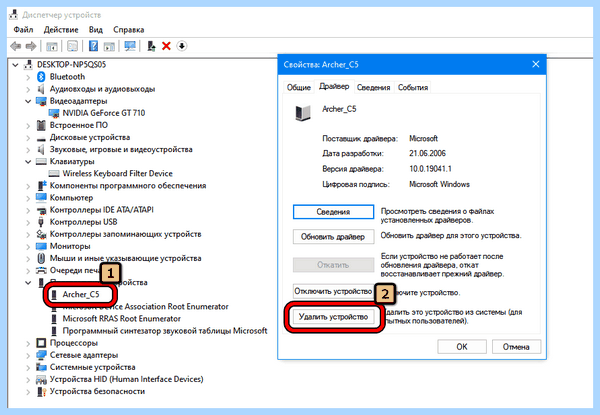Click the Отмена button
The image size is (600, 415).
(516, 347)
